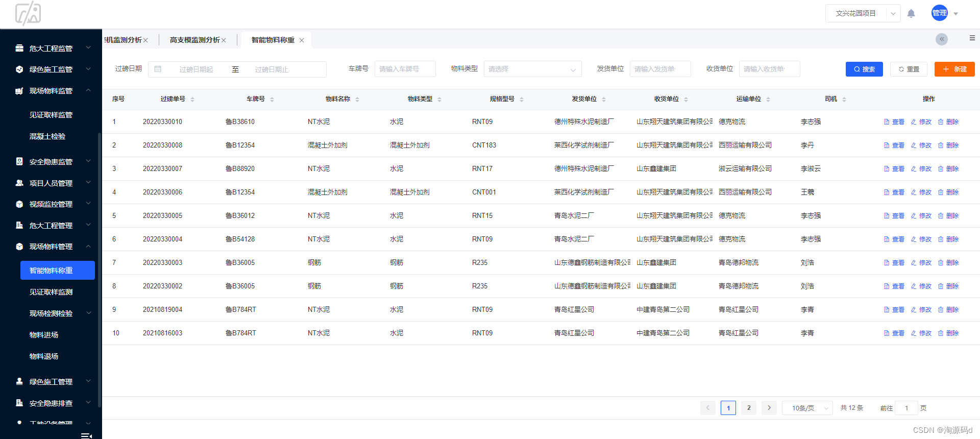
Task: Edit record 20220330008
Action: (921, 145)
